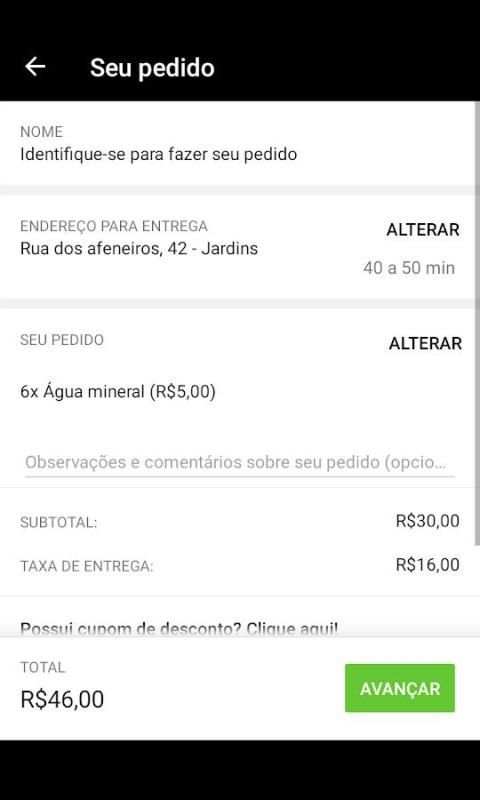Open the Possui cupom de desconto link
The image size is (480, 800).
[x=179, y=628]
